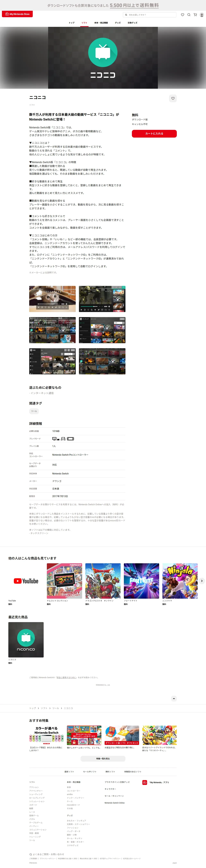Open the 本体・周辺機器 tab
This screenshot has height=868, width=206.
[101, 23]
